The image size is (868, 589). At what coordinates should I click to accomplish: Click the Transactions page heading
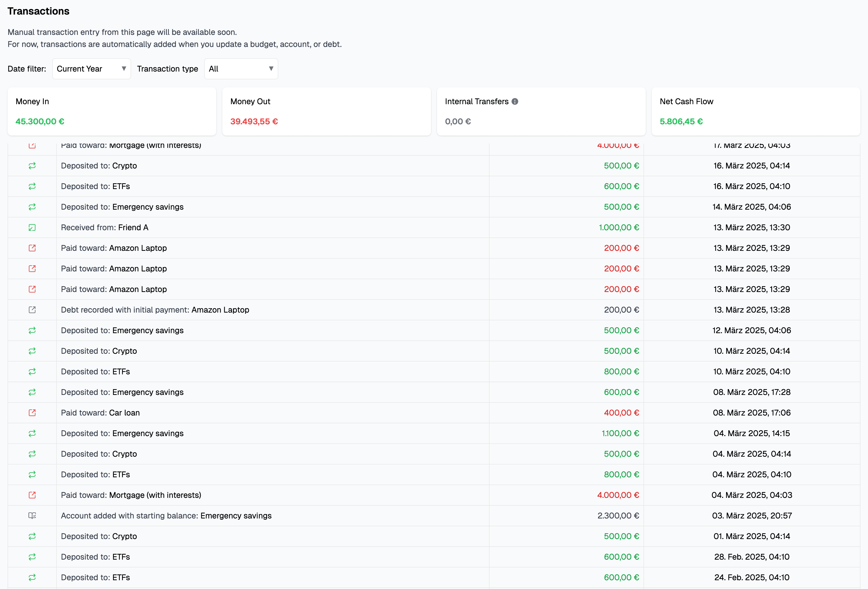(x=38, y=11)
